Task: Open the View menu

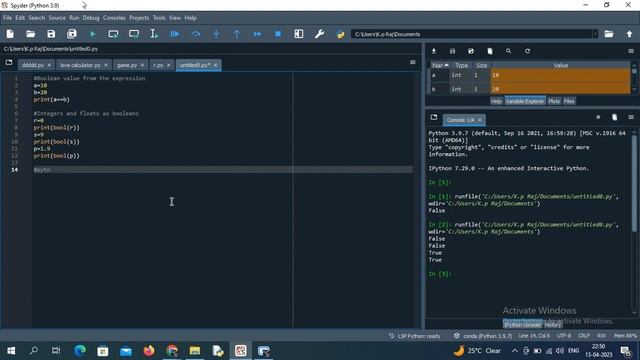Action: coord(175,18)
